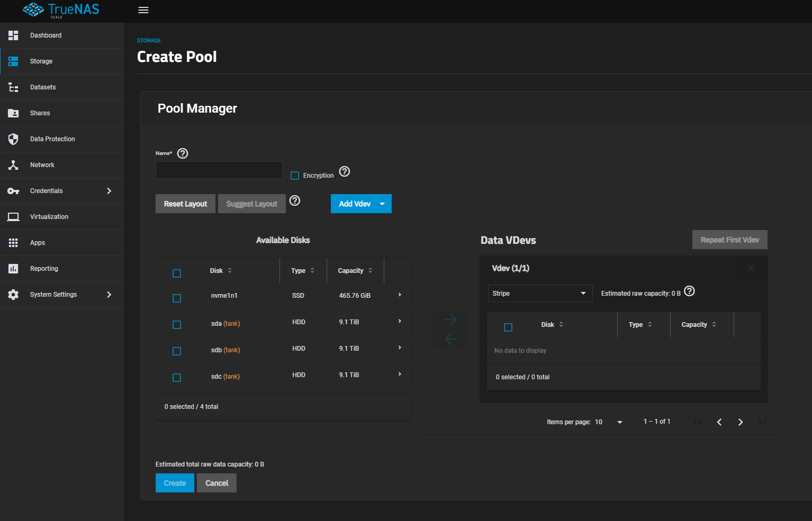
Task: Sort Available Disks by Type column
Action: click(x=303, y=271)
